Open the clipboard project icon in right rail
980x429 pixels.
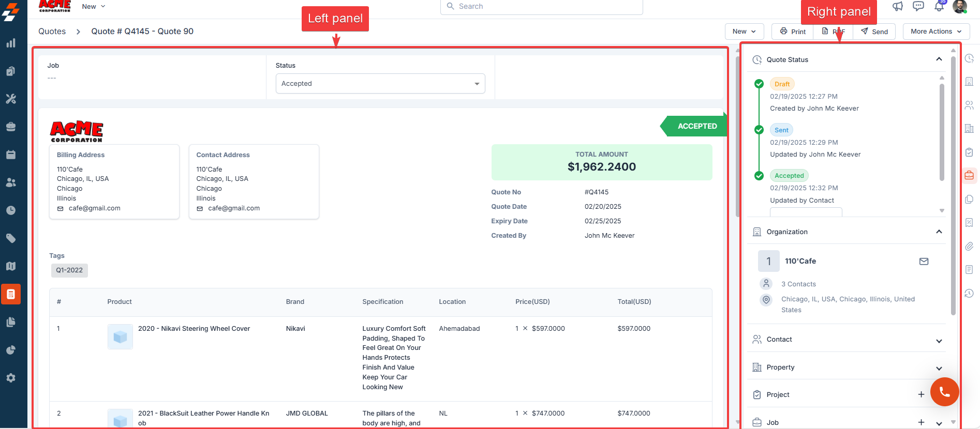[969, 152]
